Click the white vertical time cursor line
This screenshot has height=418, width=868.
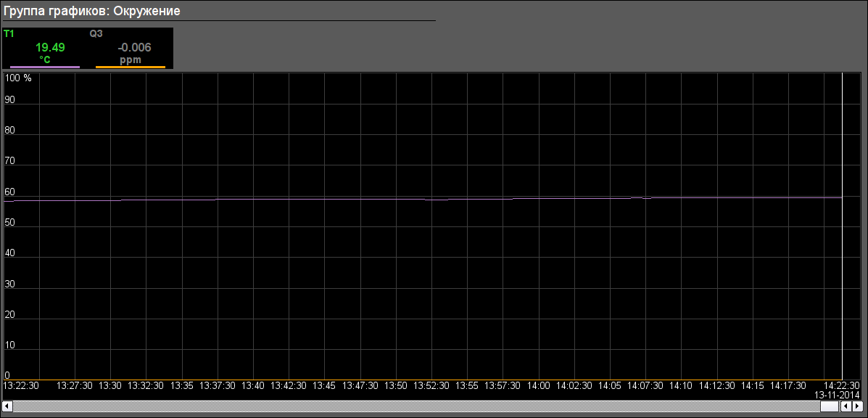tap(842, 226)
